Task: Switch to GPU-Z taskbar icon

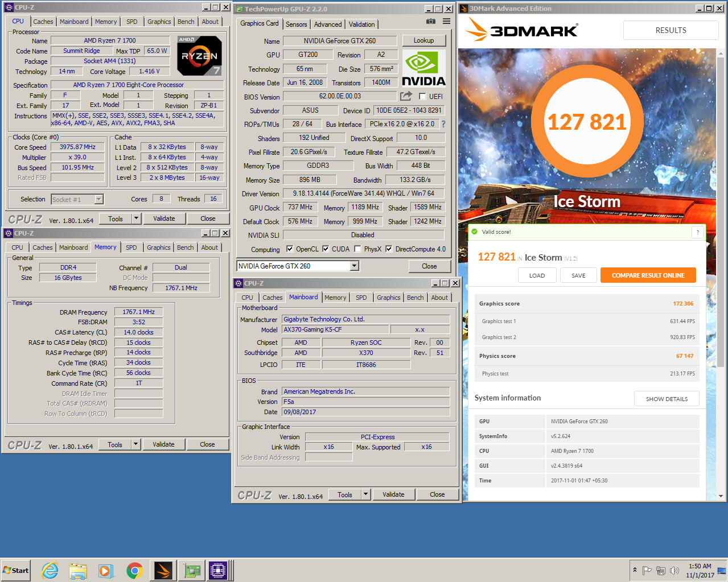Action: click(191, 571)
